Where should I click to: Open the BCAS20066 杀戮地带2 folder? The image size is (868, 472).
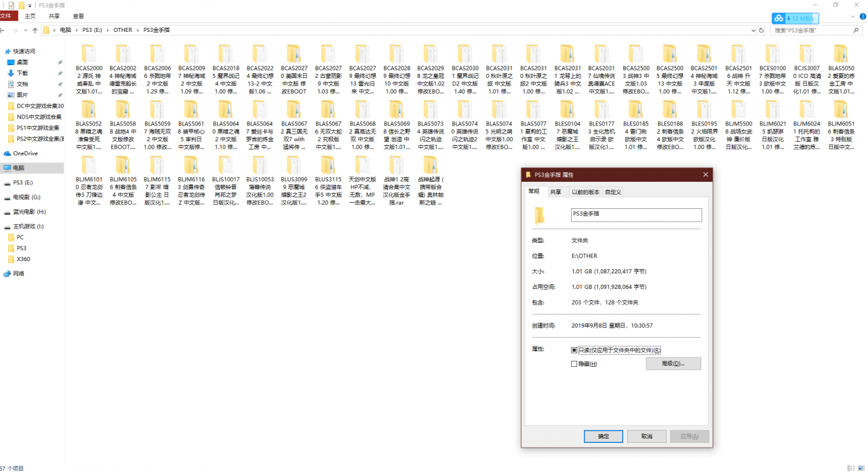pyautogui.click(x=157, y=69)
